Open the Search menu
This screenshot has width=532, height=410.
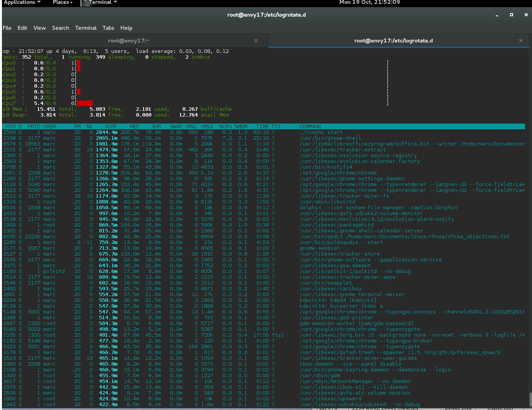point(61,28)
